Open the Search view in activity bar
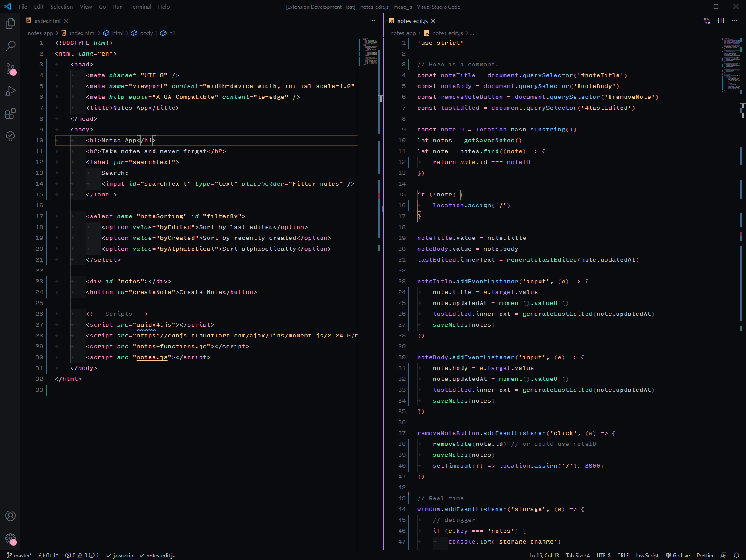746x560 pixels. coord(10,46)
